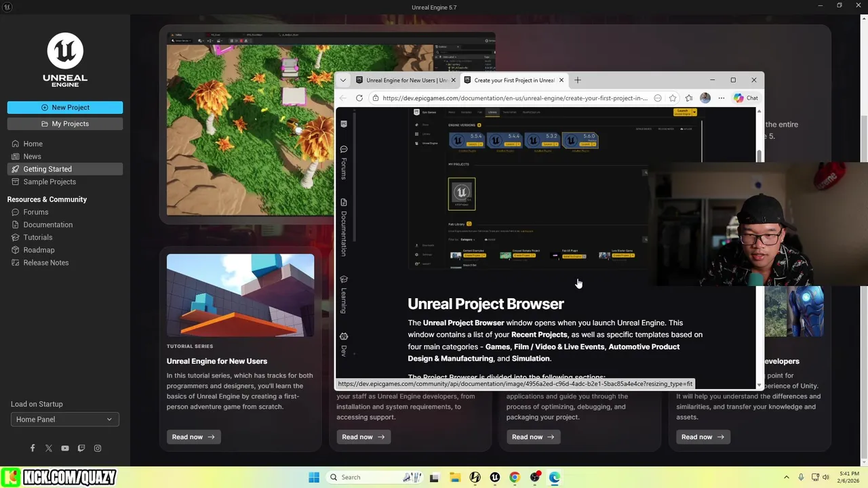Screen dimensions: 868x488
Task: Open the browser favorites list icon
Action: [689, 98]
